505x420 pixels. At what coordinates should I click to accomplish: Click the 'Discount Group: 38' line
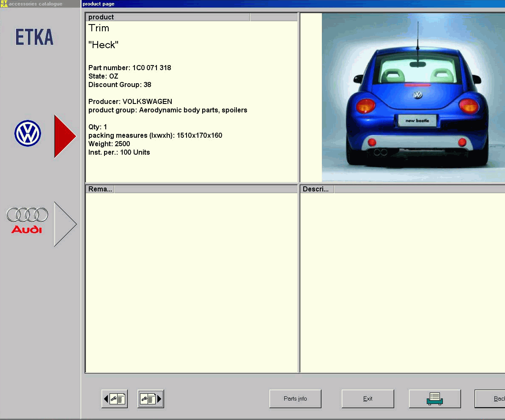pos(120,85)
